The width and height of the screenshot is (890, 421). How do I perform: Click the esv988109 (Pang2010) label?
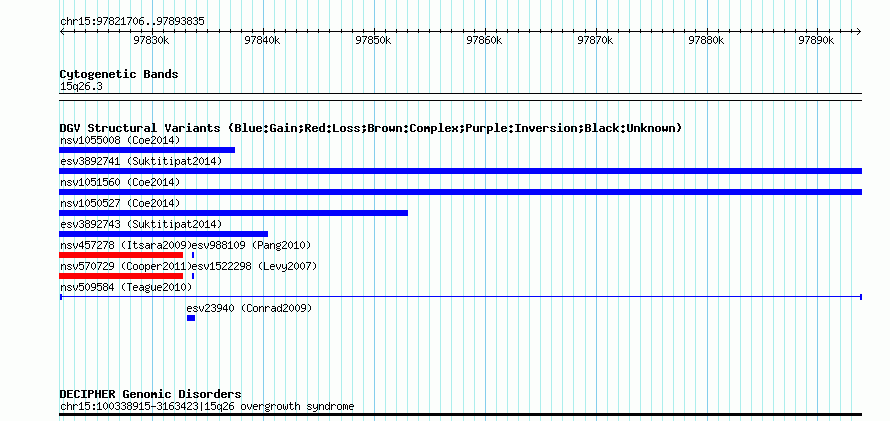[252, 245]
